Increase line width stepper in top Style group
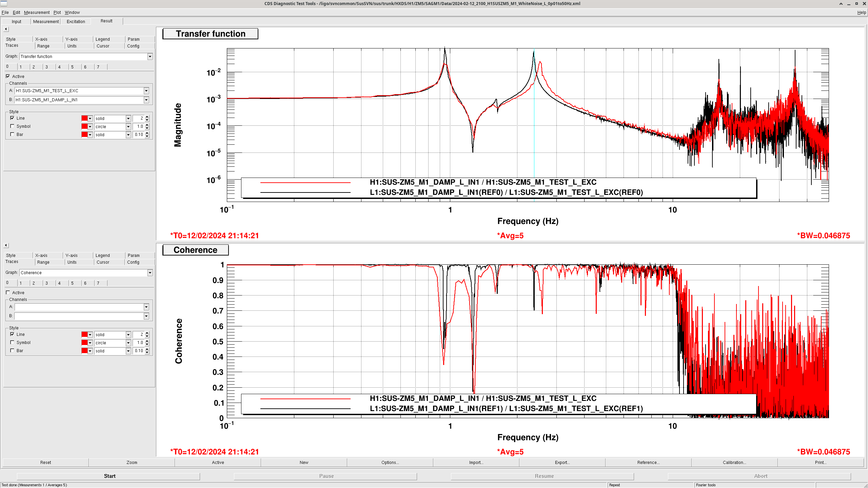 point(147,117)
